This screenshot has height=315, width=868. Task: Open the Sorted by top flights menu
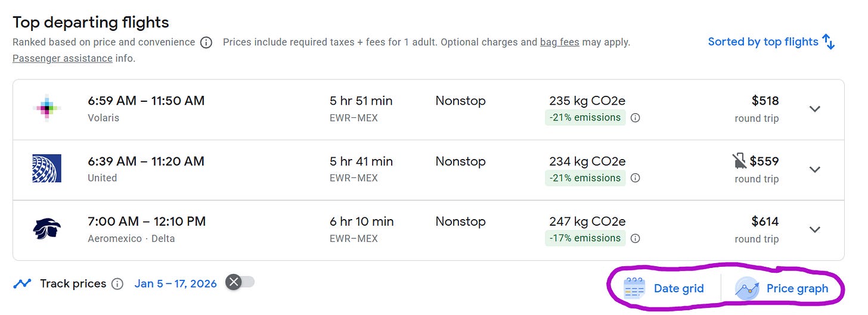771,42
